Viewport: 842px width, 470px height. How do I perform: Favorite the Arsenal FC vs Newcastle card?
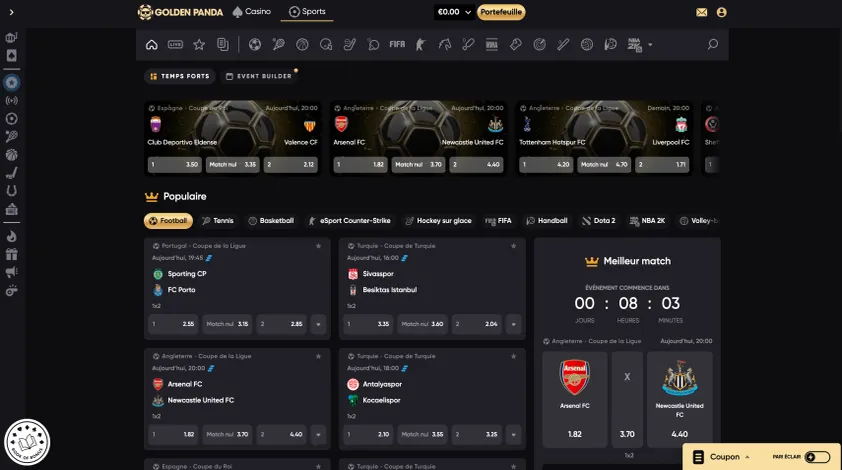[x=318, y=356]
